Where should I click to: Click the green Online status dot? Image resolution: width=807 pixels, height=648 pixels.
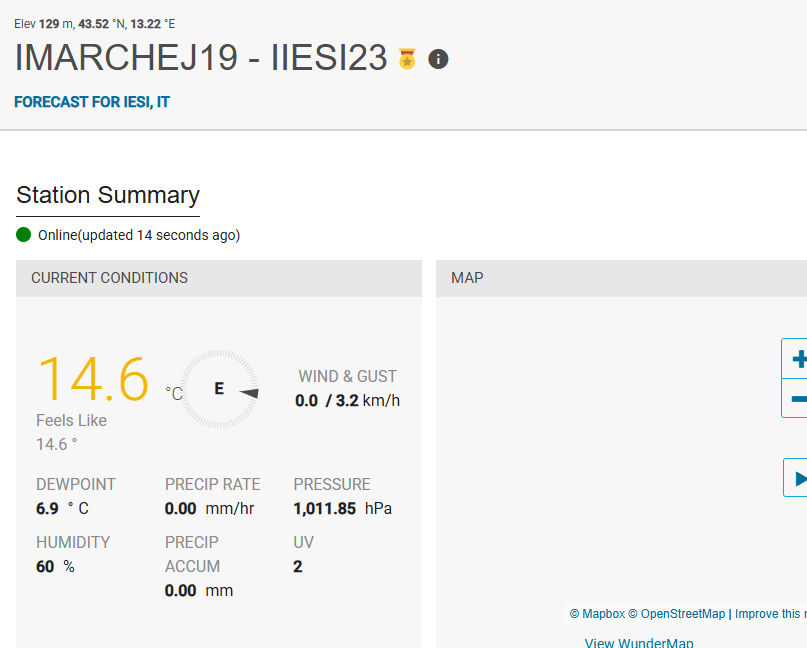point(24,235)
